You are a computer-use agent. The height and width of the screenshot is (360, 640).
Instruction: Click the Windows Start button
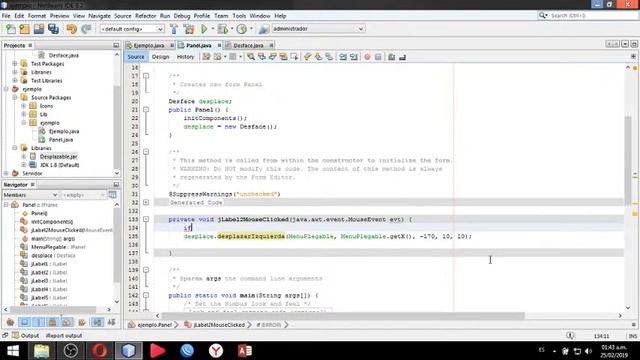tap(13, 351)
